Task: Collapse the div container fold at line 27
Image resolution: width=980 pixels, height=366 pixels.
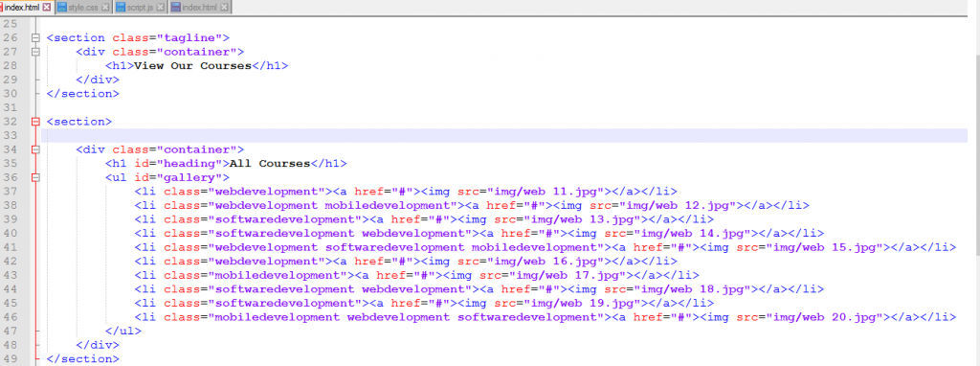Action: tap(35, 52)
